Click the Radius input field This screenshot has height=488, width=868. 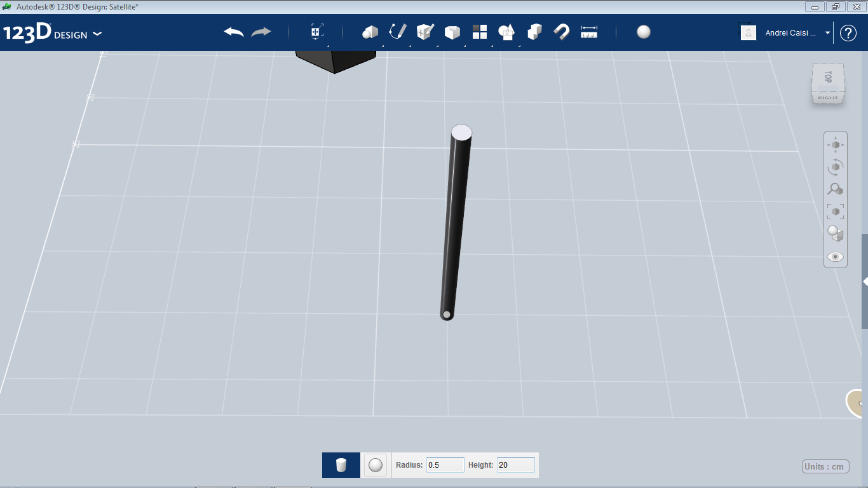click(445, 465)
